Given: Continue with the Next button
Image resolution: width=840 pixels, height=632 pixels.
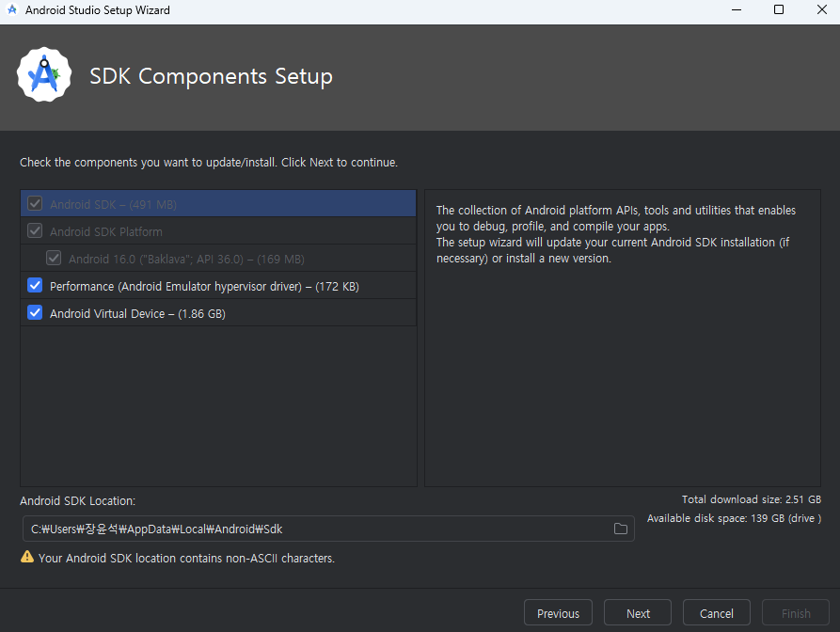Looking at the screenshot, I should (638, 612).
